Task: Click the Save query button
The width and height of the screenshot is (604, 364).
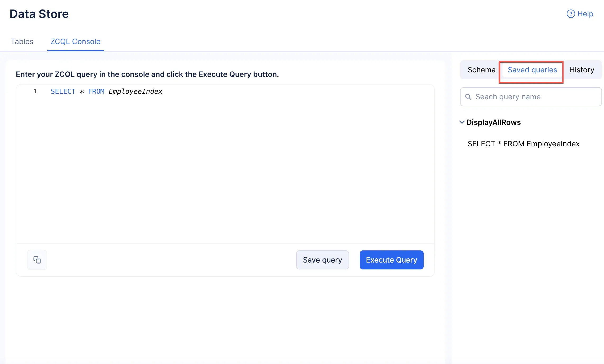Action: click(x=322, y=260)
